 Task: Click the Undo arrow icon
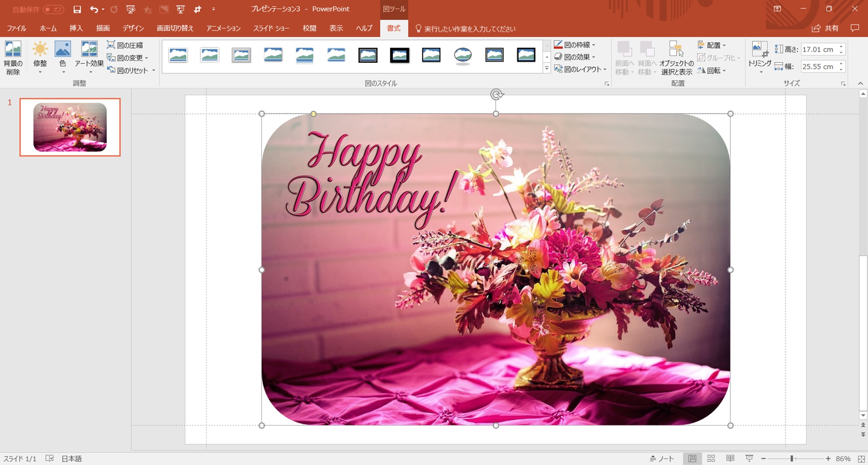pyautogui.click(x=94, y=9)
